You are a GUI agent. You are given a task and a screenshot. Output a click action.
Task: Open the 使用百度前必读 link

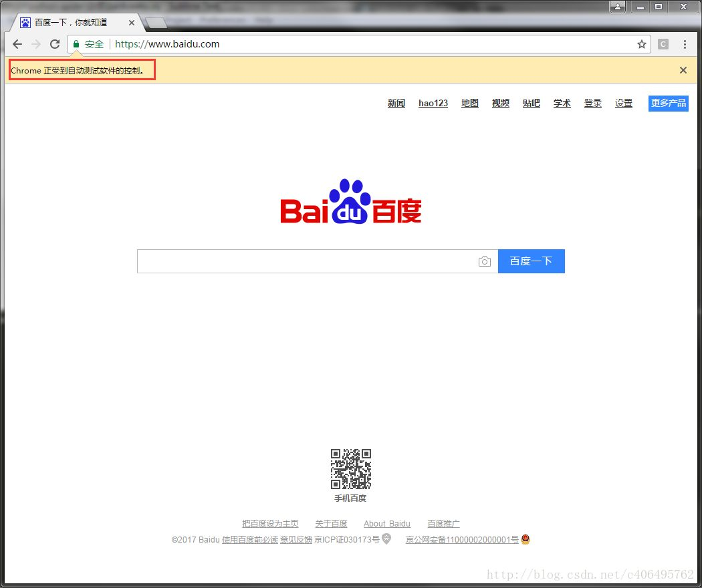point(250,540)
